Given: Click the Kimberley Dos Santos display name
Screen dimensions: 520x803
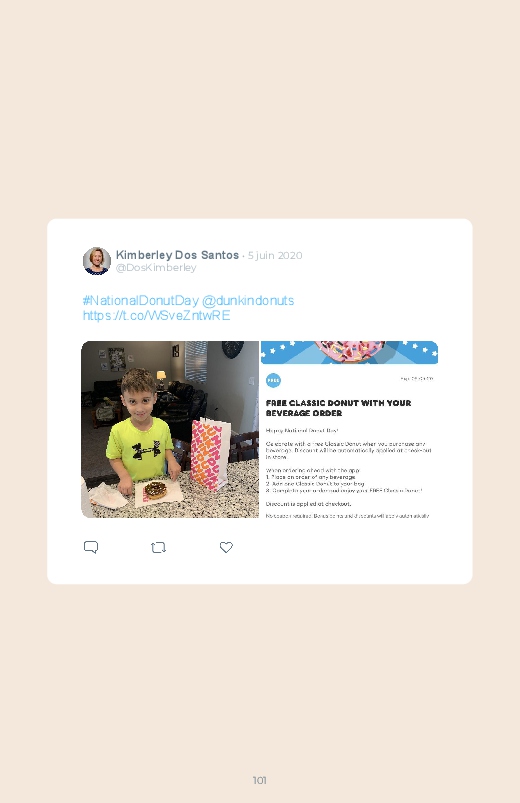Looking at the screenshot, I should tap(177, 255).
